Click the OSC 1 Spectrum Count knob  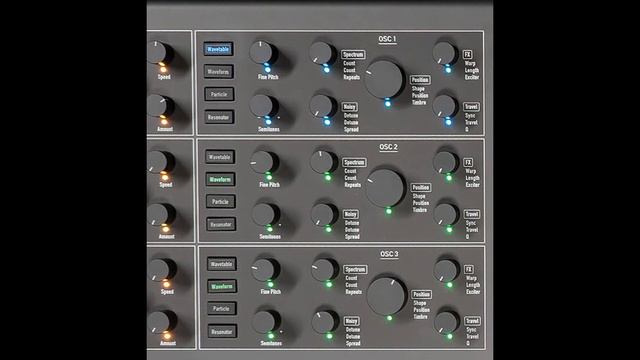tap(322, 53)
